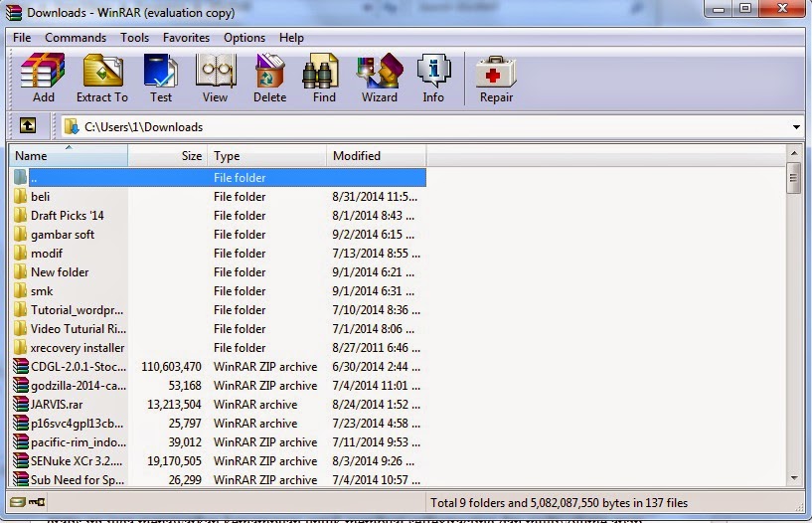The width and height of the screenshot is (812, 523).
Task: Open the File menu
Action: [22, 38]
